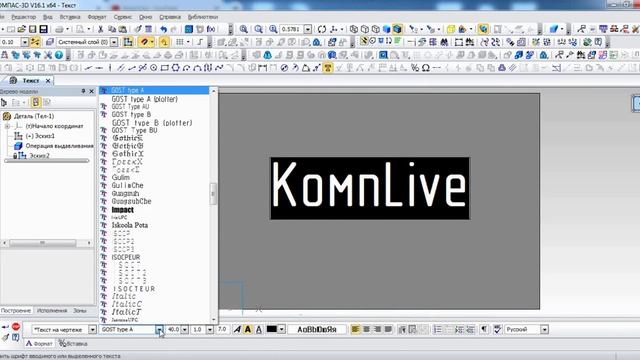Click the perspective view globe icon
This screenshot has height=360, width=640.
click(x=483, y=29)
